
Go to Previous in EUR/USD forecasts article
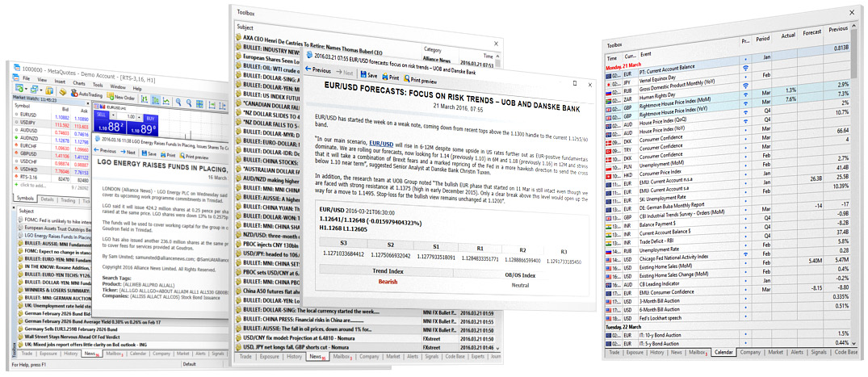click(x=318, y=70)
